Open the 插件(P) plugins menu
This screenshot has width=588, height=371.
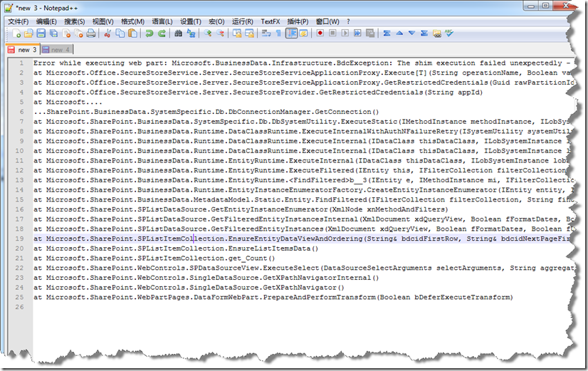pyautogui.click(x=298, y=21)
